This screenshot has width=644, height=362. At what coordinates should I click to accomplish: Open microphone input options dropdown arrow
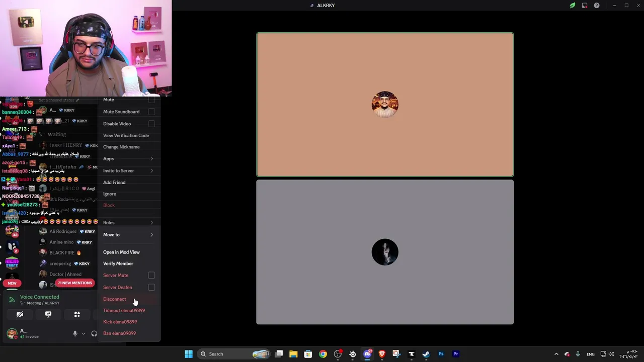84,333
